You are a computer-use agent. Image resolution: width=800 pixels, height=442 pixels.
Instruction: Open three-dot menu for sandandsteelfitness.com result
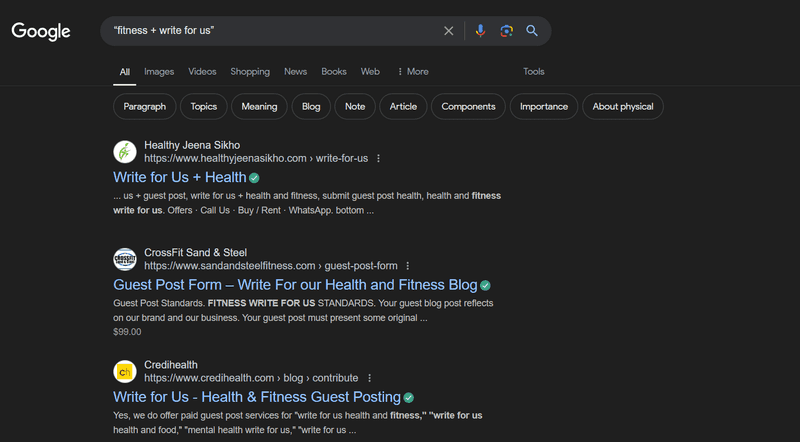click(x=408, y=266)
